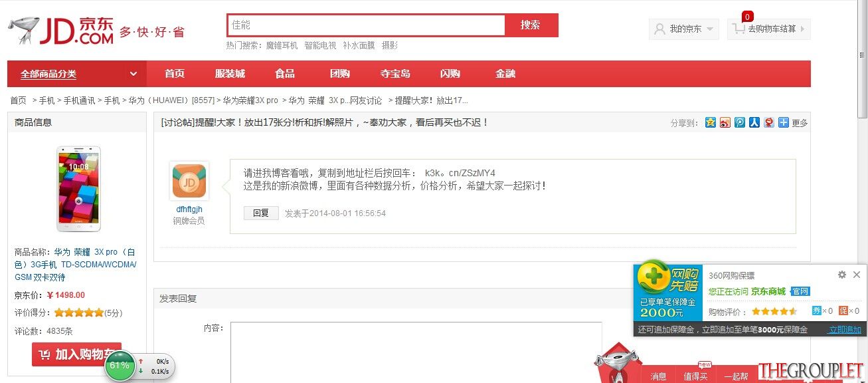This screenshot has height=383, width=868.
Task: Click the JD robot dog mascot
Action: [618, 364]
